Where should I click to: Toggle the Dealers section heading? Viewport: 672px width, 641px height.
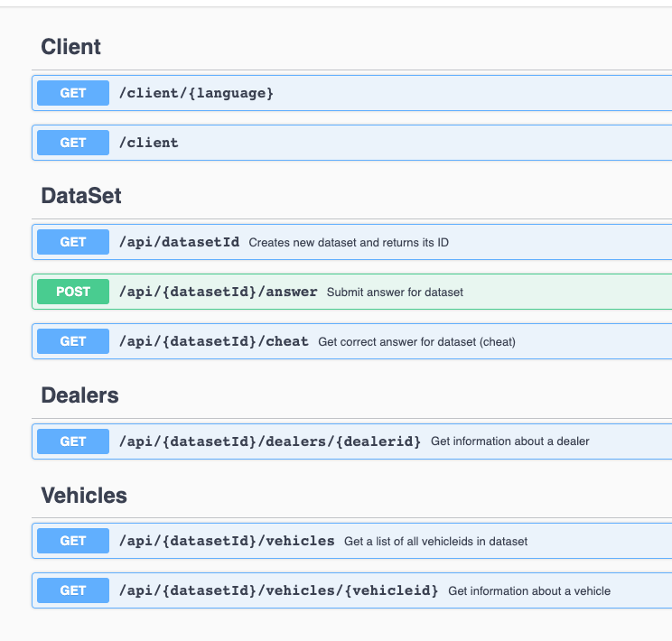click(x=79, y=395)
